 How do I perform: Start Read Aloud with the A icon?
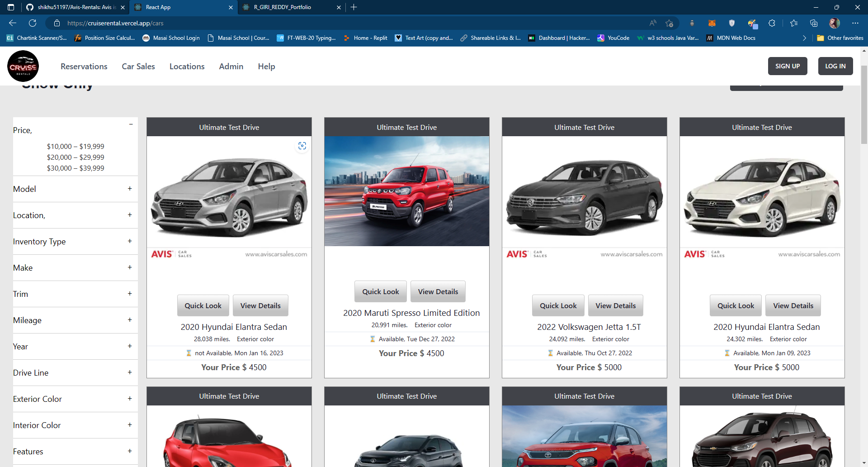click(x=652, y=23)
